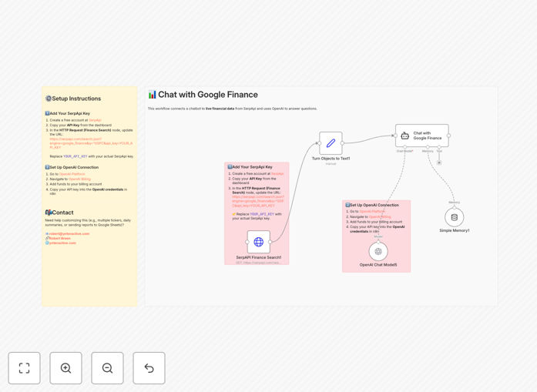Select the Simple Memory1 database node
The width and height of the screenshot is (537, 392).
454,217
